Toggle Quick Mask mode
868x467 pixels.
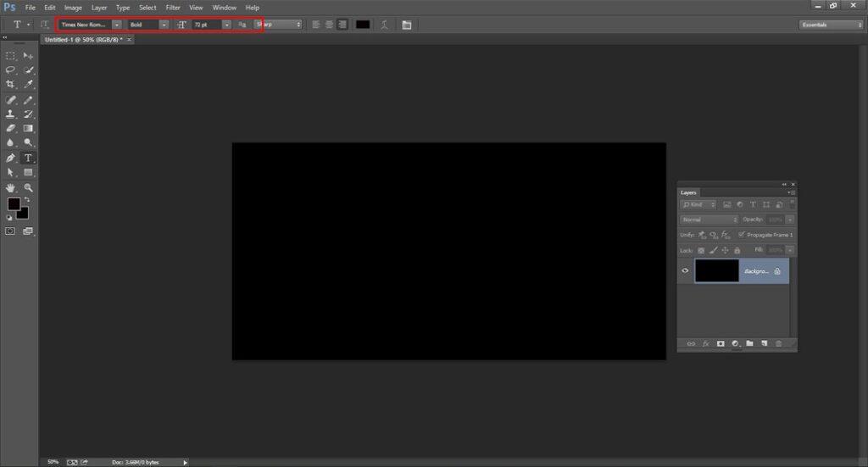pos(10,231)
